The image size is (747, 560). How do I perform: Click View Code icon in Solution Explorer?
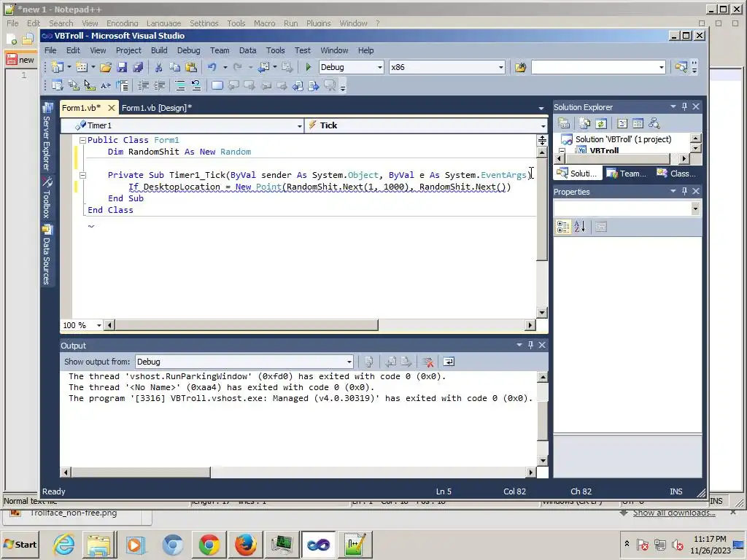pyautogui.click(x=622, y=123)
